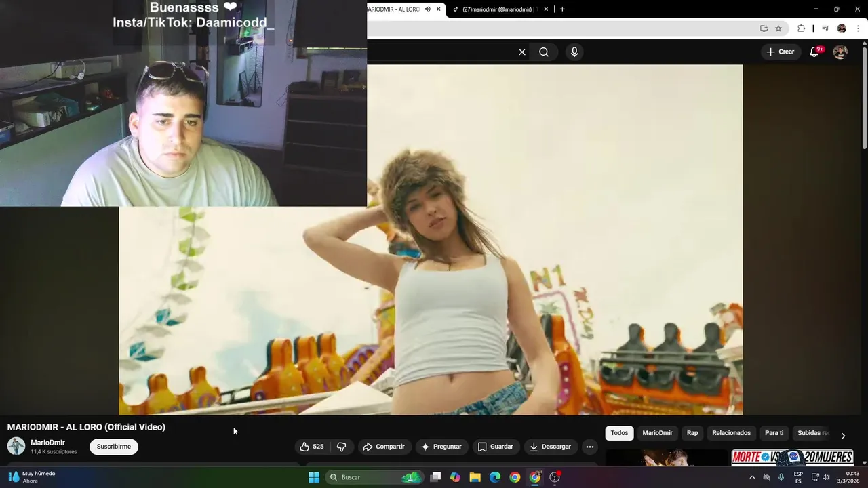The height and width of the screenshot is (488, 868).
Task: Select the MarioDmir filter chip
Action: point(658,433)
